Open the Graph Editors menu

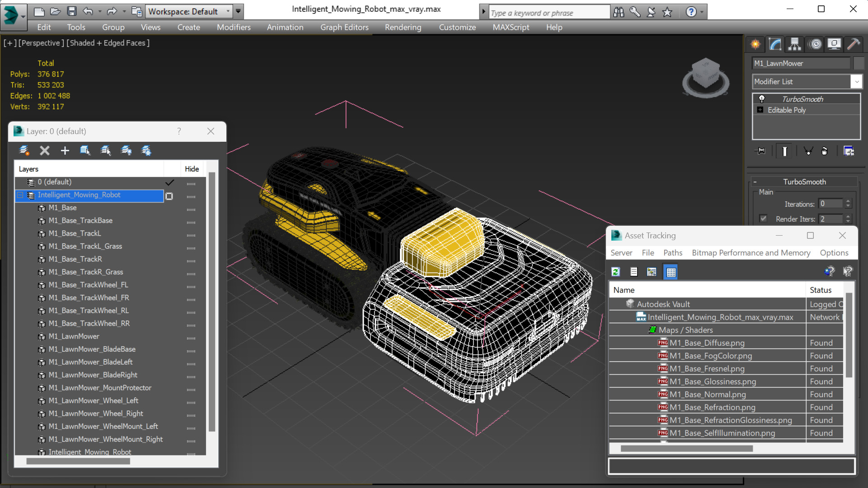(344, 28)
